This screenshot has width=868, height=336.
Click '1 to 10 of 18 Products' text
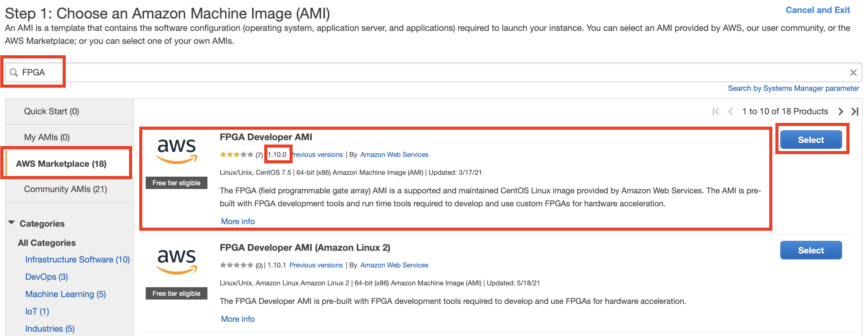785,111
